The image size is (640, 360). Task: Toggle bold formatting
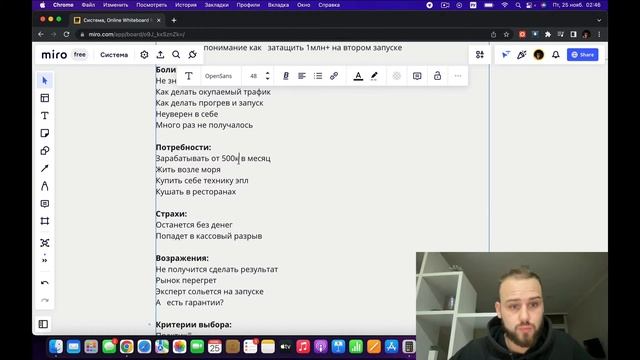(x=286, y=76)
